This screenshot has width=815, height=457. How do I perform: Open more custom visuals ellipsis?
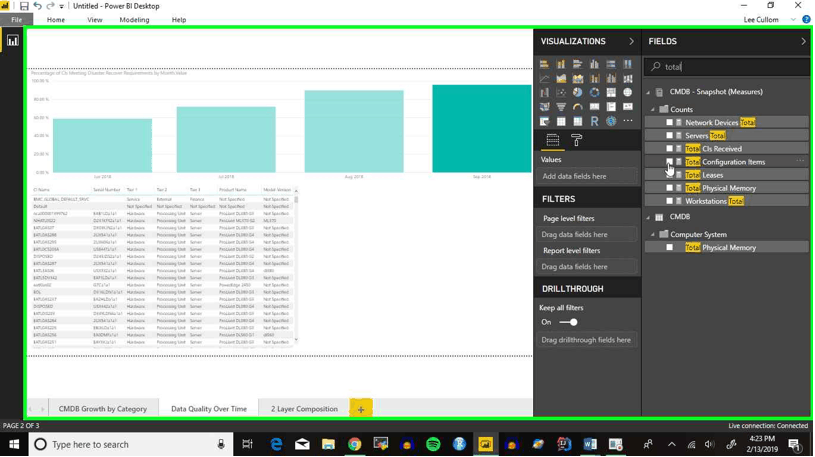[x=628, y=121]
